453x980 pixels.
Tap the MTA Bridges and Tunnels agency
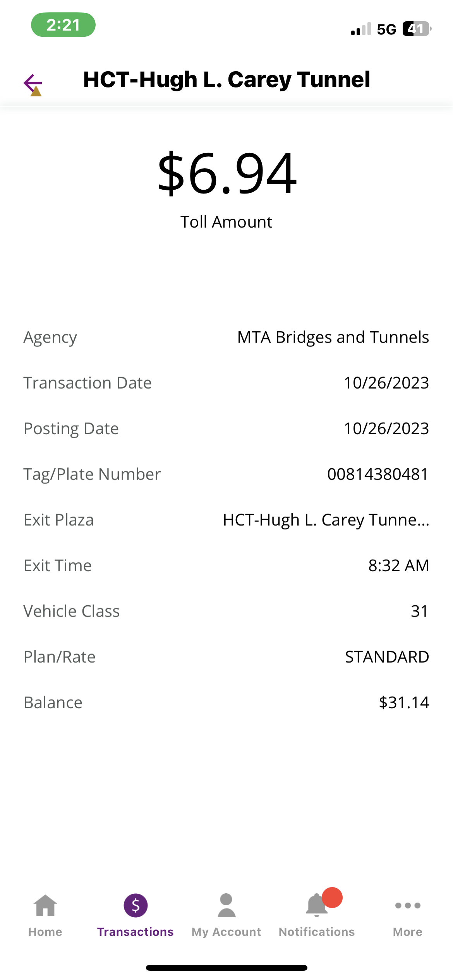tap(333, 337)
